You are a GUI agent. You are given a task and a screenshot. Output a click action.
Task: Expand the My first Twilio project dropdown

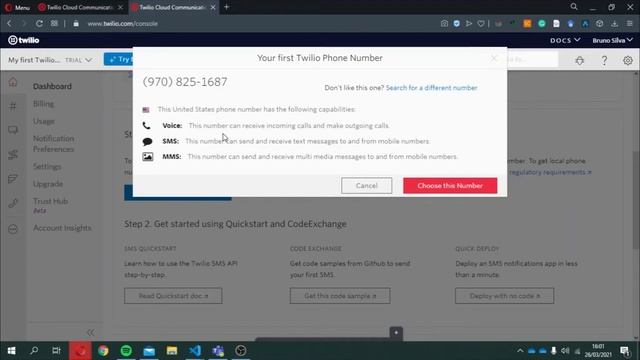(50, 60)
